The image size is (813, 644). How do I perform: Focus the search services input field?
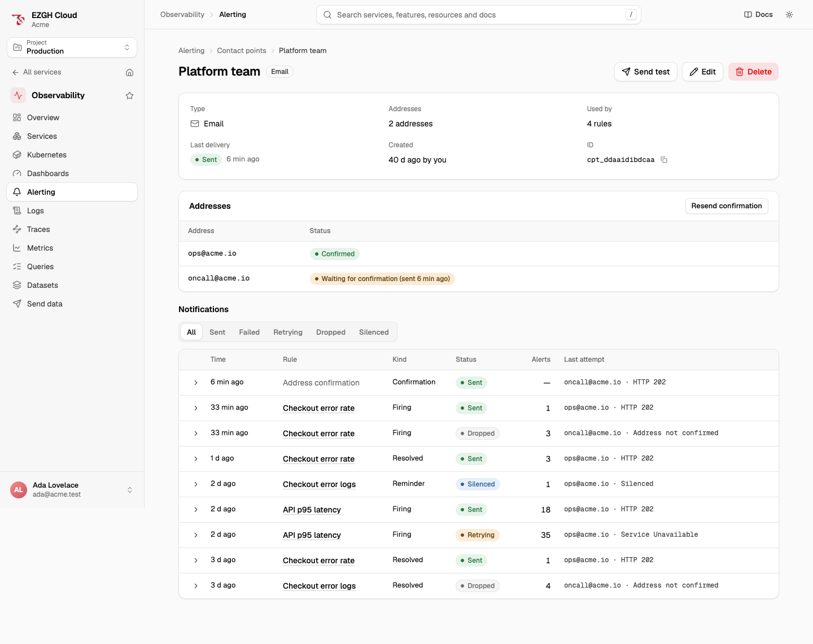(x=479, y=15)
